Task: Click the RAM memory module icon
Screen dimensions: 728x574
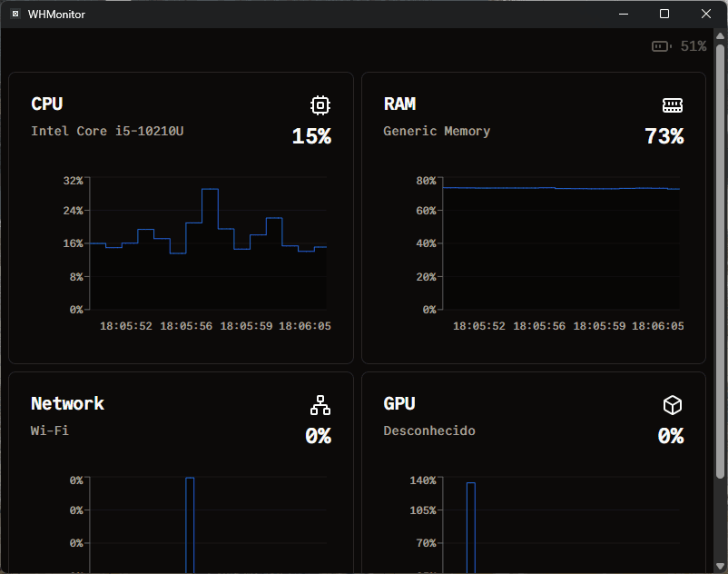Action: tap(672, 104)
